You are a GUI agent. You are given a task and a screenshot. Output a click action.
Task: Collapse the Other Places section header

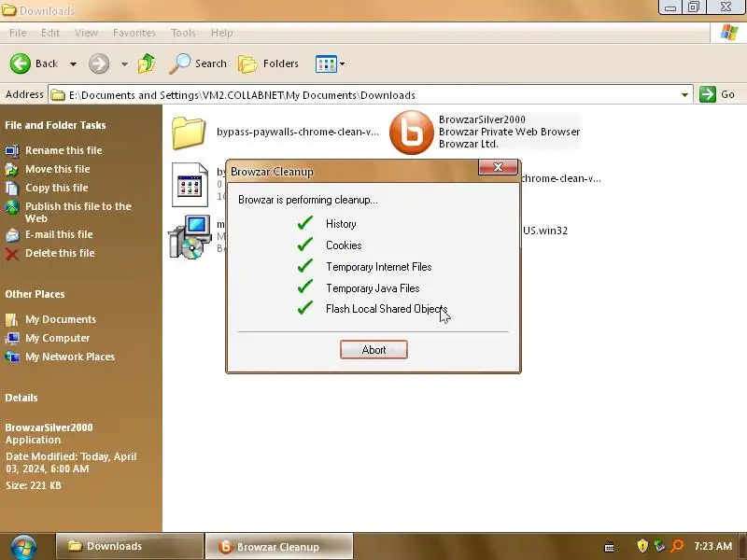[35, 294]
